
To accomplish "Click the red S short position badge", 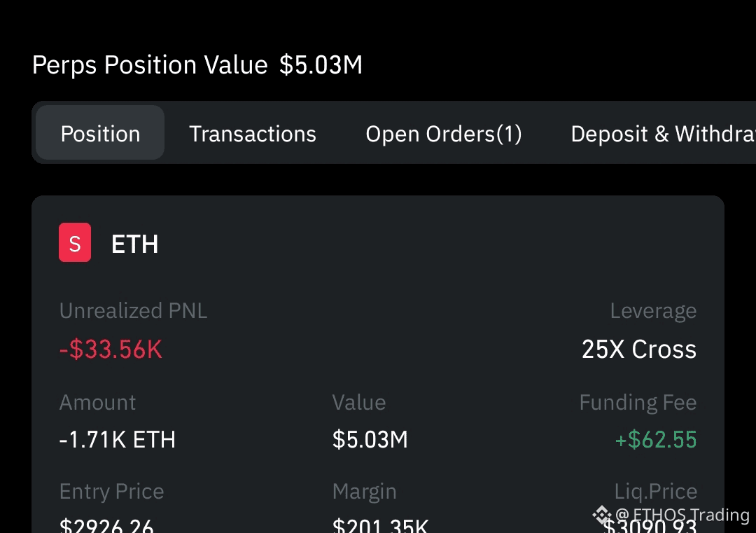I will (x=75, y=242).
